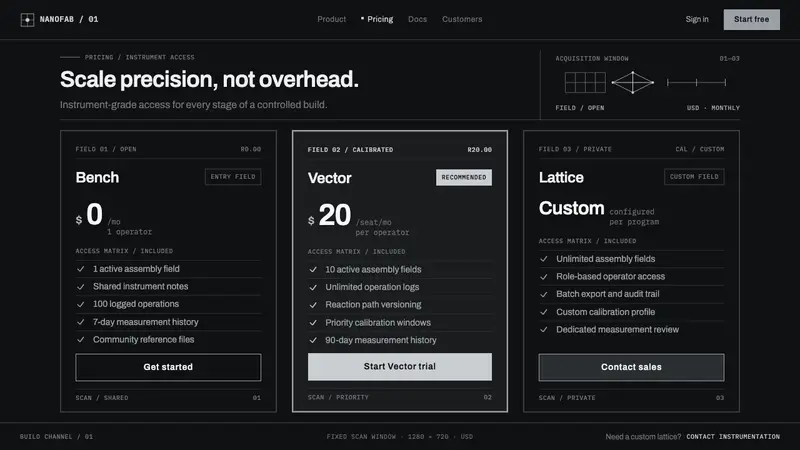Click 'SCAN / SHARED' footer text

[102, 397]
